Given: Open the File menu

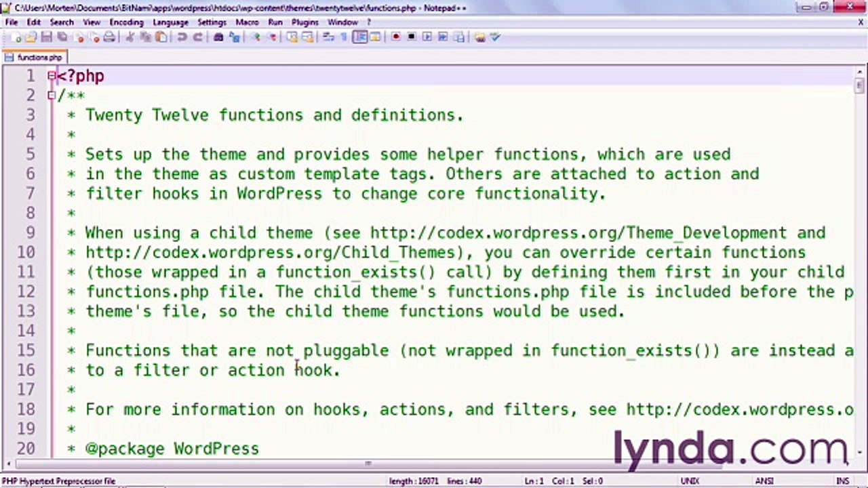Looking at the screenshot, I should (x=12, y=22).
